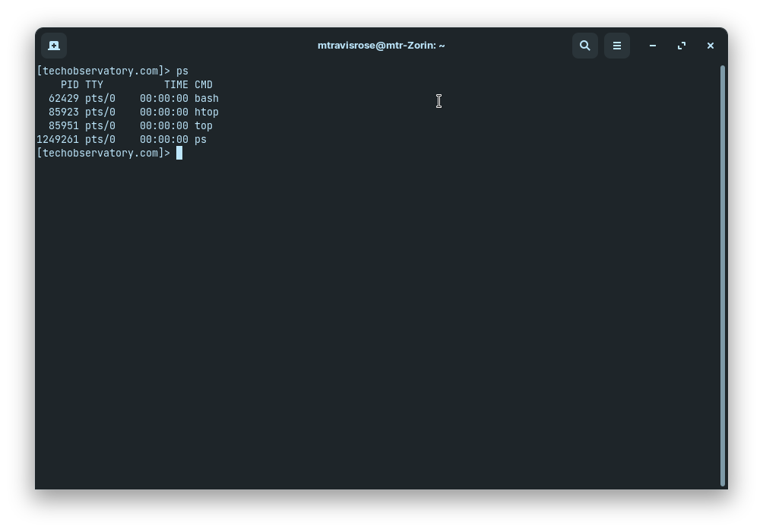763x532 pixels.
Task: Click the process ID 1249261
Action: (x=58, y=140)
